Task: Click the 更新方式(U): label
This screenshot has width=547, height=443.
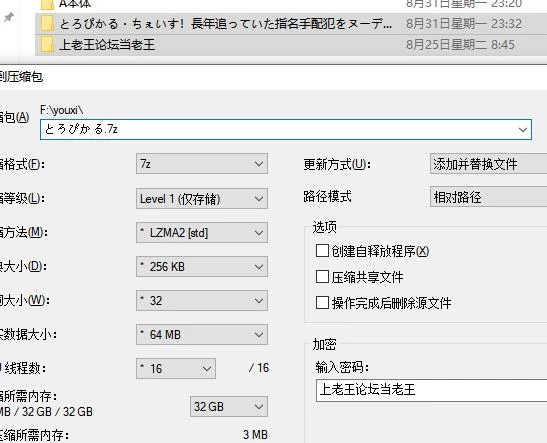Action: pyautogui.click(x=337, y=164)
